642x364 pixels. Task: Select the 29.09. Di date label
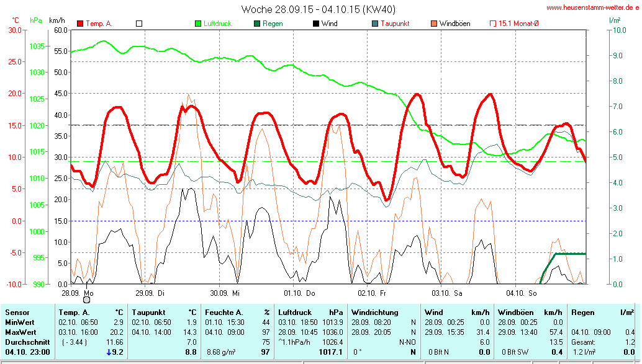coord(148,292)
